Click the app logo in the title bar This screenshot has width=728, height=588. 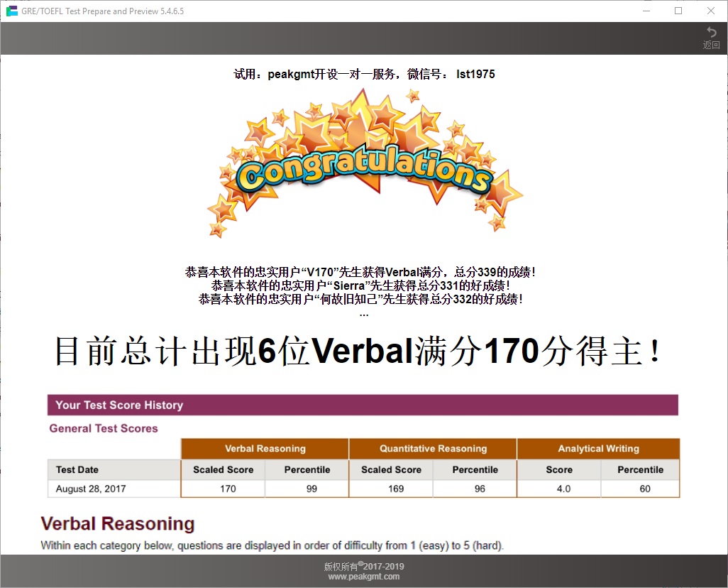coord(11,11)
